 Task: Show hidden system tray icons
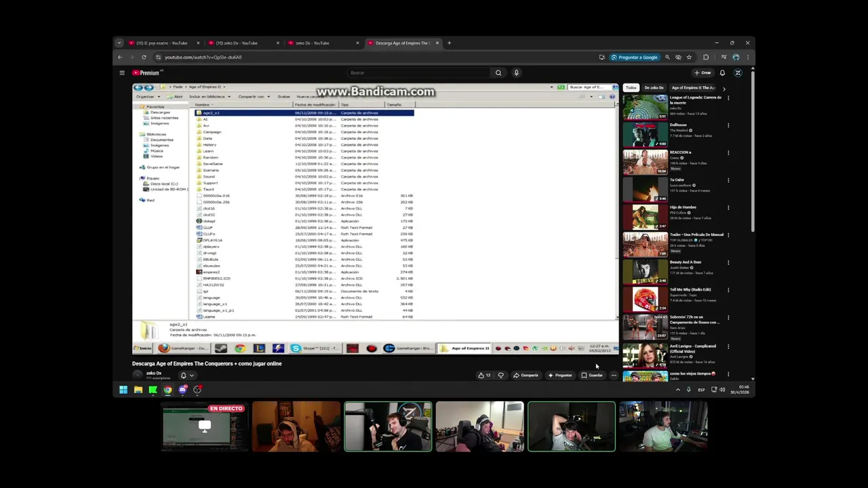(677, 390)
